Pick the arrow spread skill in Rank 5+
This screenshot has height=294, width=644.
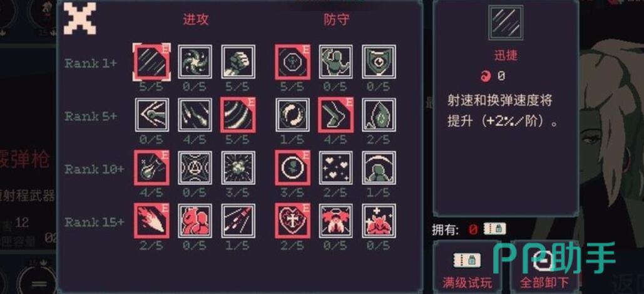[152, 115]
